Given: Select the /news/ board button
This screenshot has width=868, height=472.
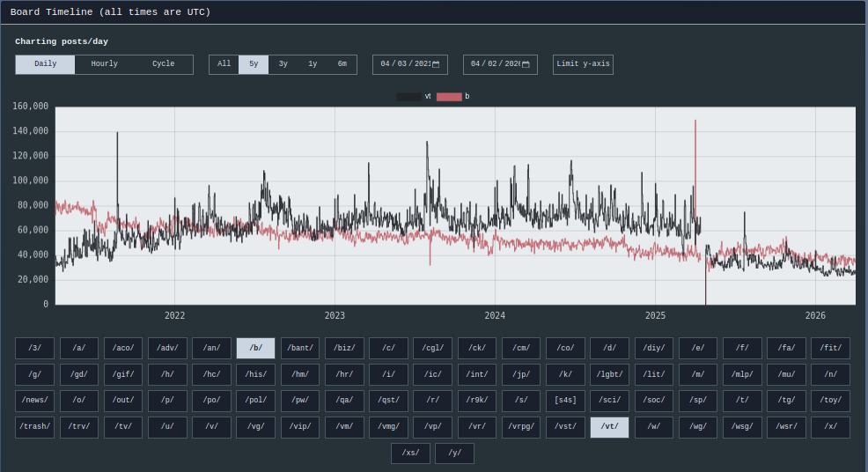Looking at the screenshot, I should [x=35, y=401].
